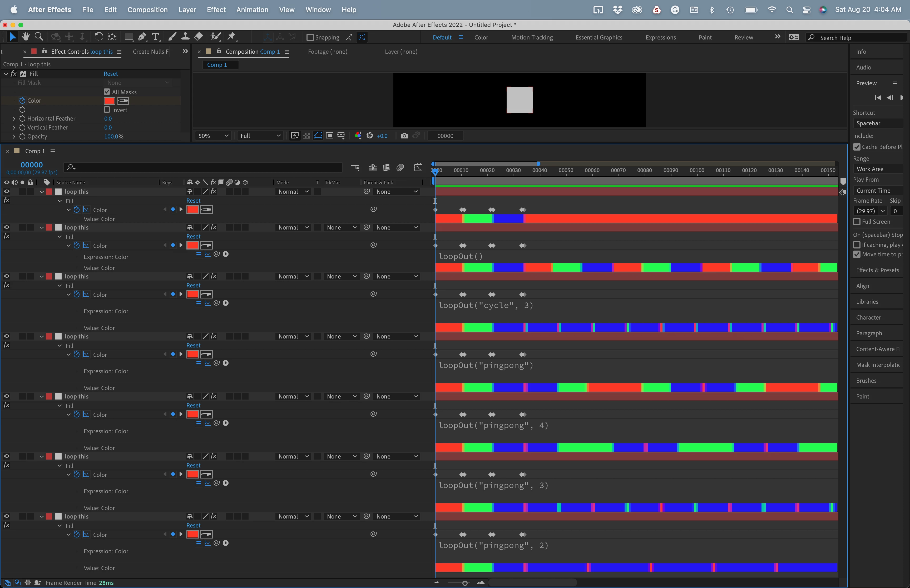The width and height of the screenshot is (910, 588).
Task: Select the Zoom tool in toolbar
Action: (x=38, y=37)
